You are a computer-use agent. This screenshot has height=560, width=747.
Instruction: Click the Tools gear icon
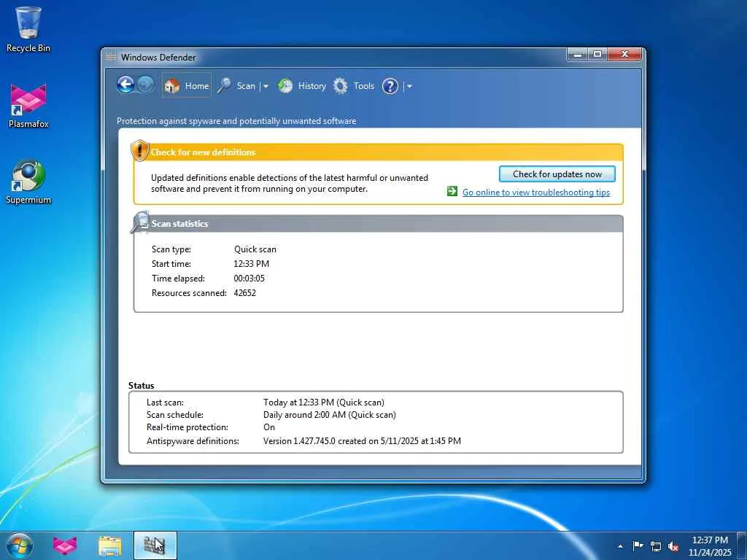click(340, 86)
